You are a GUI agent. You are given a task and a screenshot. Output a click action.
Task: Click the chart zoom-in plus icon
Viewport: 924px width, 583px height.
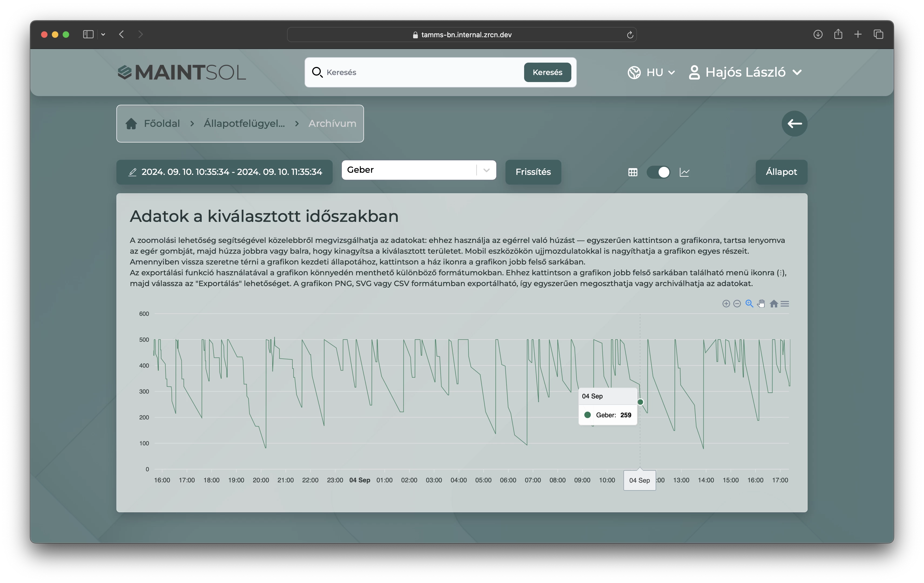click(x=726, y=304)
